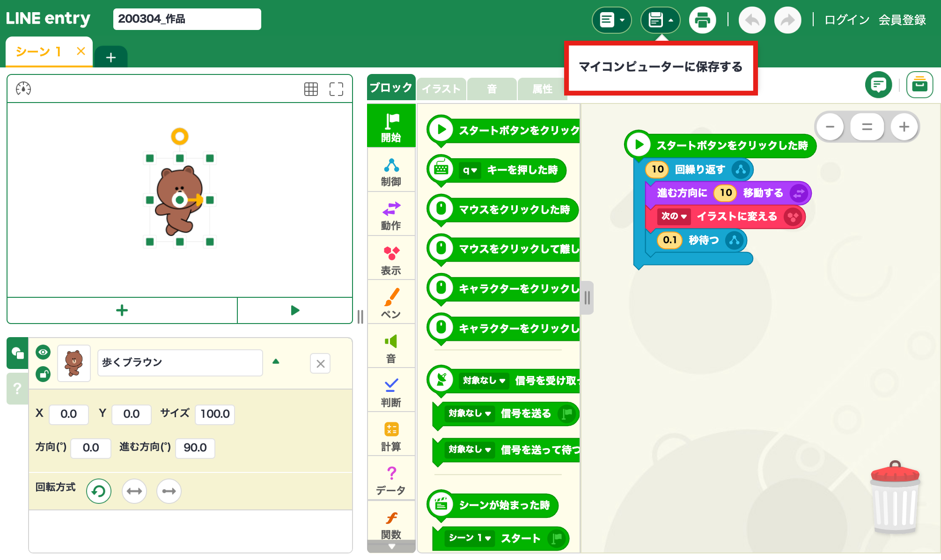Viewport: 941px width, 560px height.
Task: Open シーン 1 dropdown in スタート block
Action: click(x=470, y=538)
